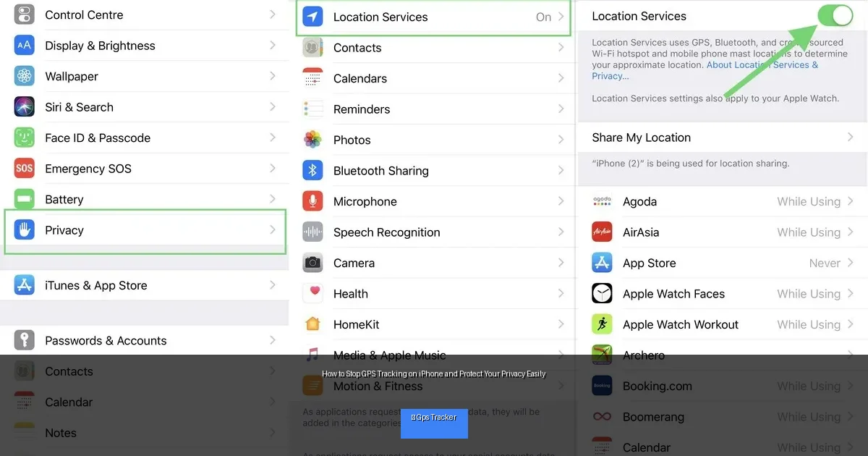Image resolution: width=868 pixels, height=456 pixels.
Task: Expand the Agoda row chevron
Action: [851, 201]
